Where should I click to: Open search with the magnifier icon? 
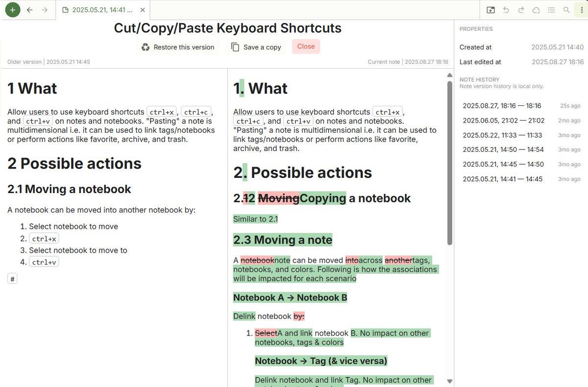566,10
